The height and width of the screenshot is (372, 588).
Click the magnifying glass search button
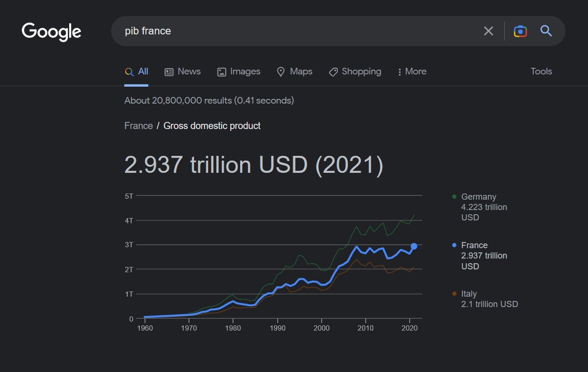[x=546, y=31]
